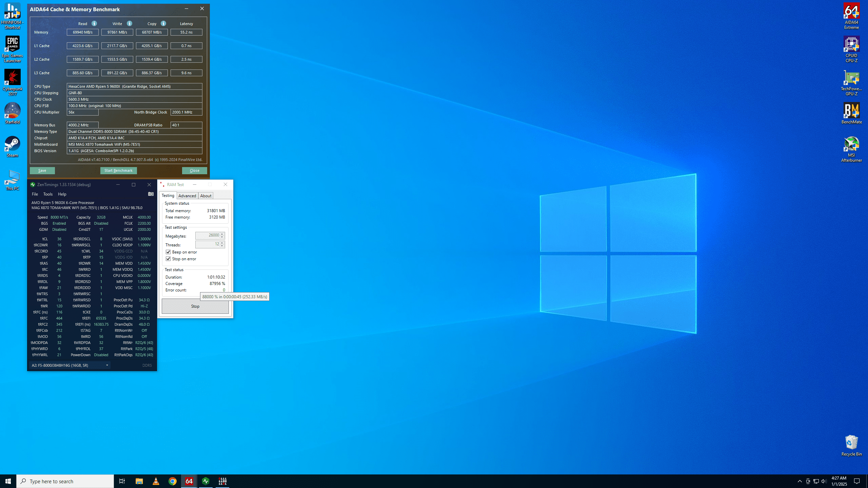Viewport: 868px width, 488px height.
Task: Click the Write column info icon
Action: pos(130,23)
